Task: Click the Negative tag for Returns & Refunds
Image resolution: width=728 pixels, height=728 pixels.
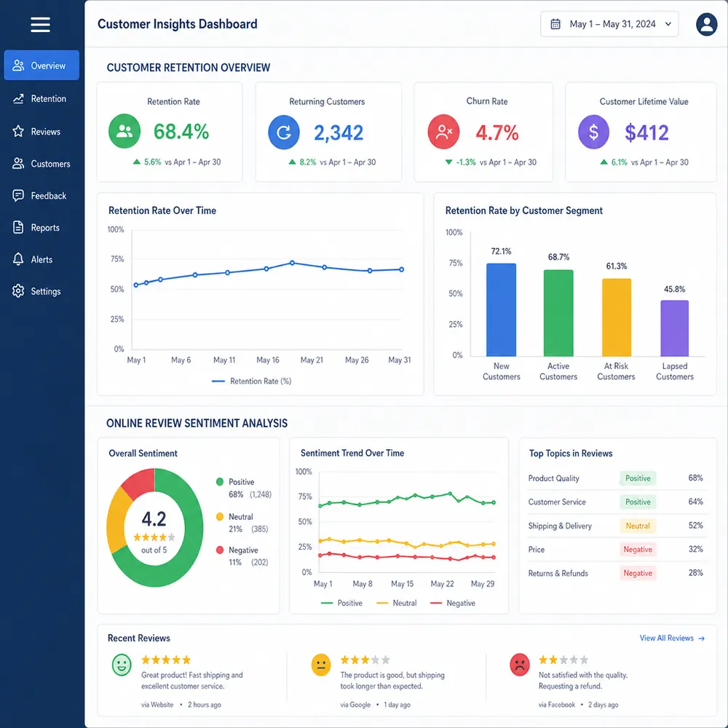Action: [638, 573]
